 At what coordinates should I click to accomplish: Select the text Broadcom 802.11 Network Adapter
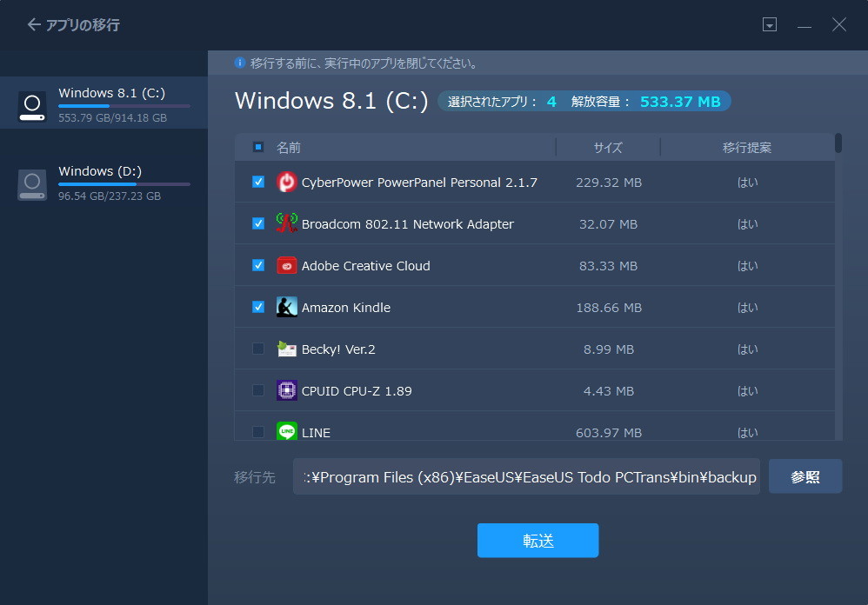click(407, 224)
